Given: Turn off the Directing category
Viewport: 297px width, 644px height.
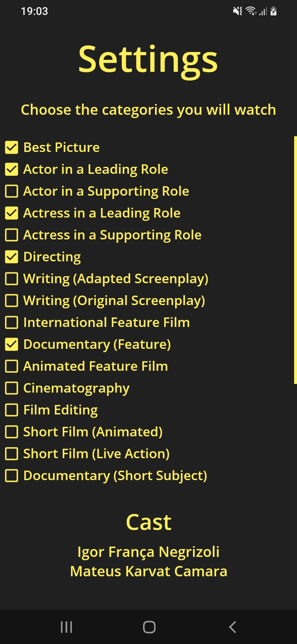Looking at the screenshot, I should coord(12,257).
